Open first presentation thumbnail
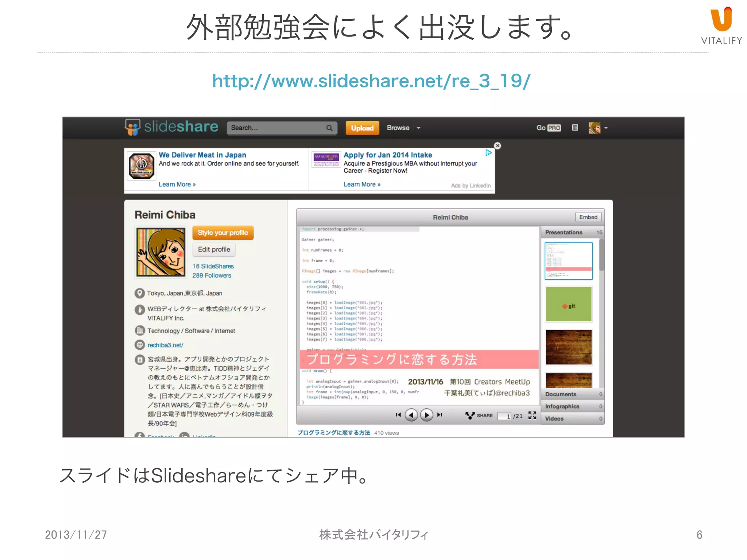This screenshot has height=560, width=747. click(569, 261)
